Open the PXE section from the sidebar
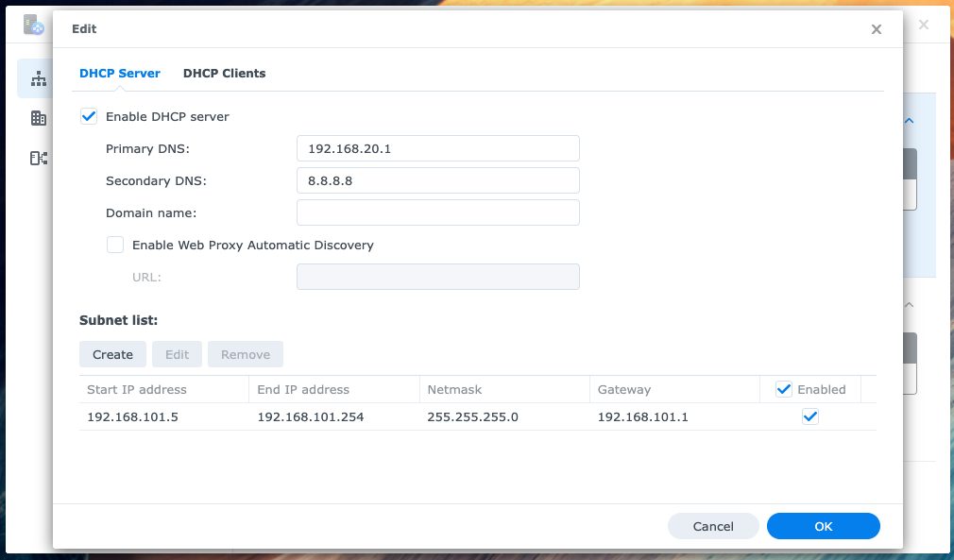Image resolution: width=954 pixels, height=560 pixels. (x=39, y=158)
